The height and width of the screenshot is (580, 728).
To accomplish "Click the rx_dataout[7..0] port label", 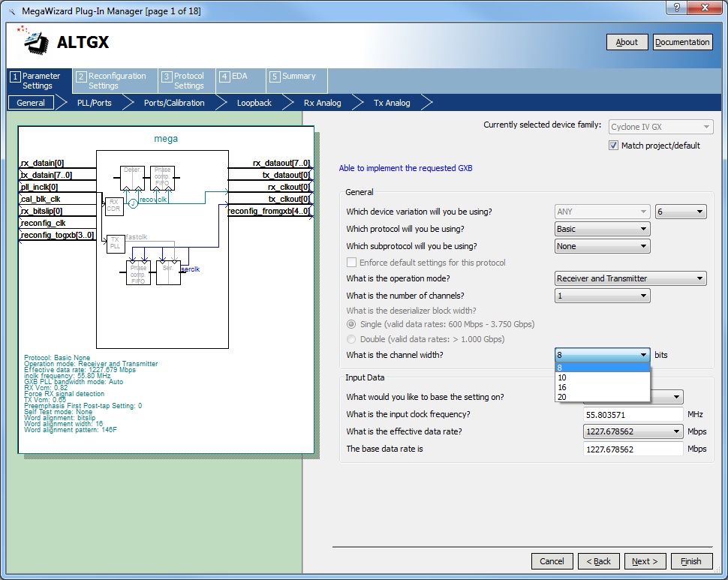I will click(281, 163).
